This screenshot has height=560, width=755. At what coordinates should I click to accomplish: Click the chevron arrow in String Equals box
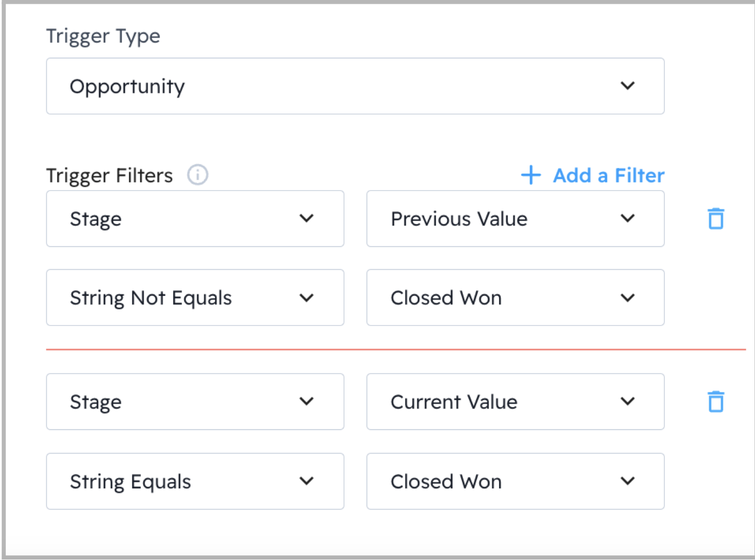(x=307, y=481)
